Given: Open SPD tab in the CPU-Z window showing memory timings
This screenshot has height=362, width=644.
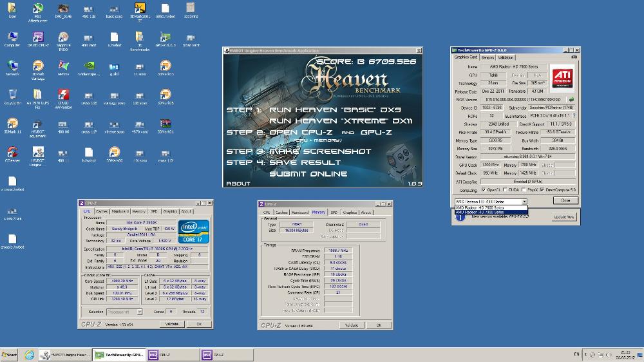Looking at the screenshot, I should point(334,213).
